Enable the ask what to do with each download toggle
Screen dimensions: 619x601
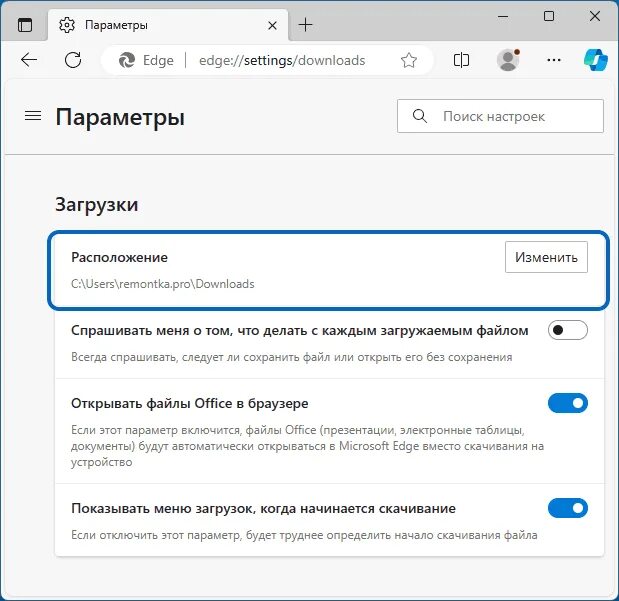(x=568, y=330)
